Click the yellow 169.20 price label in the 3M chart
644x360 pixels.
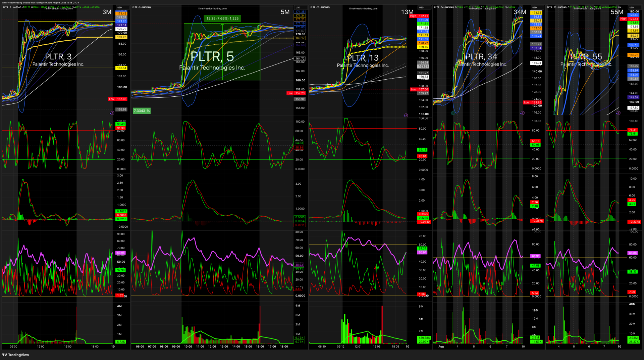pos(121,37)
